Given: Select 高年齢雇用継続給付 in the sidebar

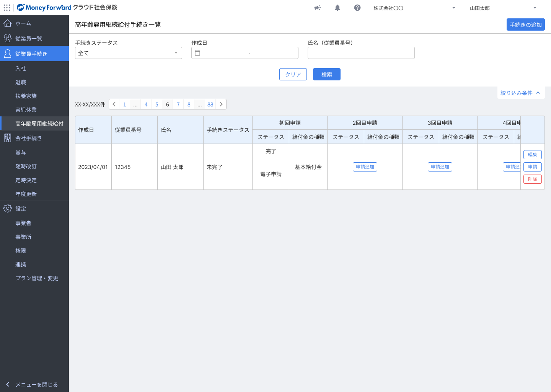Looking at the screenshot, I should point(34,123).
